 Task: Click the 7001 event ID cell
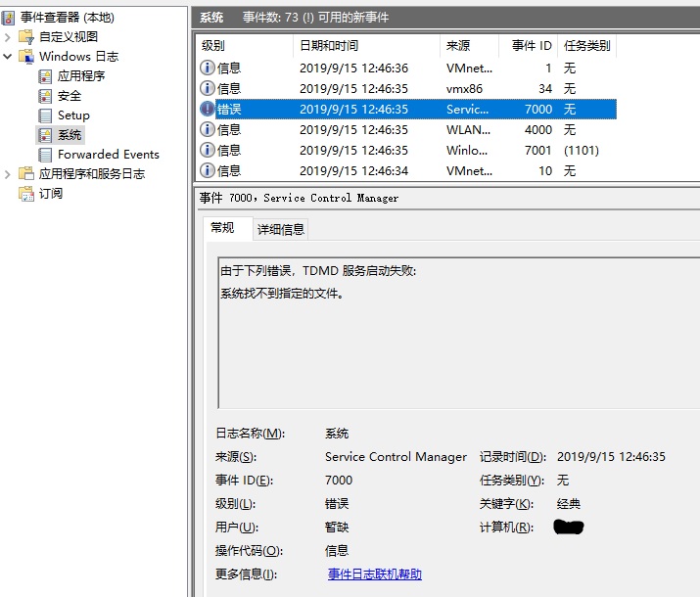click(537, 151)
